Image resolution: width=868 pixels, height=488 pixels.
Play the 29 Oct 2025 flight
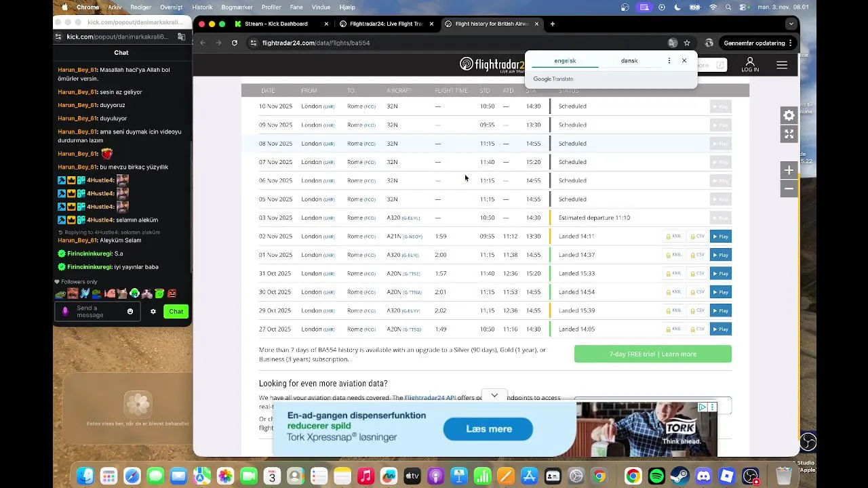pyautogui.click(x=720, y=310)
